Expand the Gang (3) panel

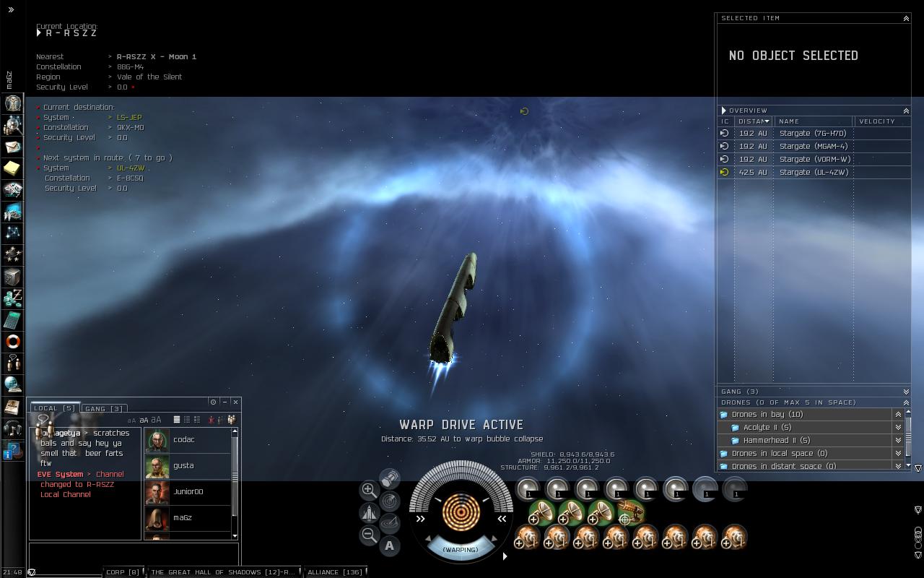(906, 392)
